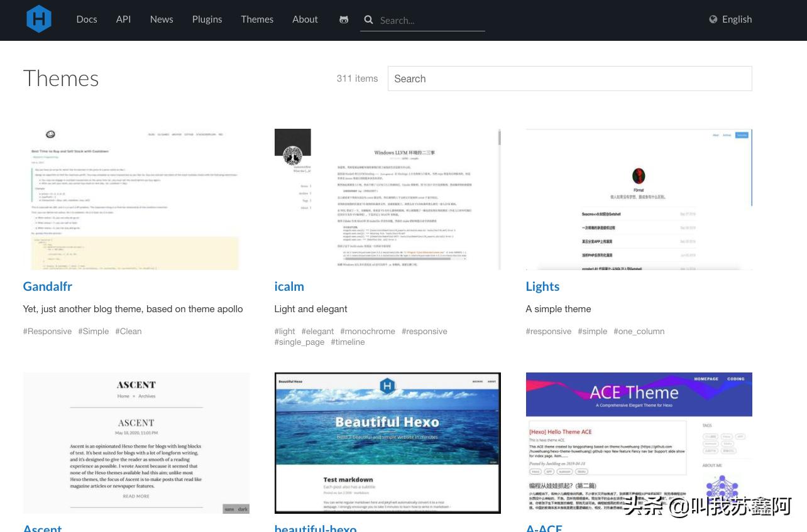Filter by #elegant tag

(x=317, y=331)
